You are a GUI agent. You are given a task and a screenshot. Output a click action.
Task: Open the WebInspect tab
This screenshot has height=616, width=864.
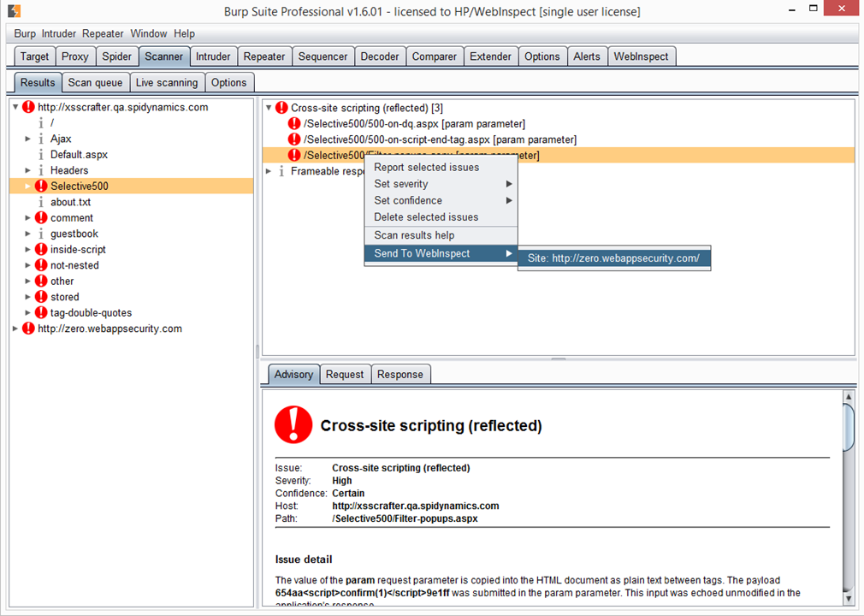(641, 56)
